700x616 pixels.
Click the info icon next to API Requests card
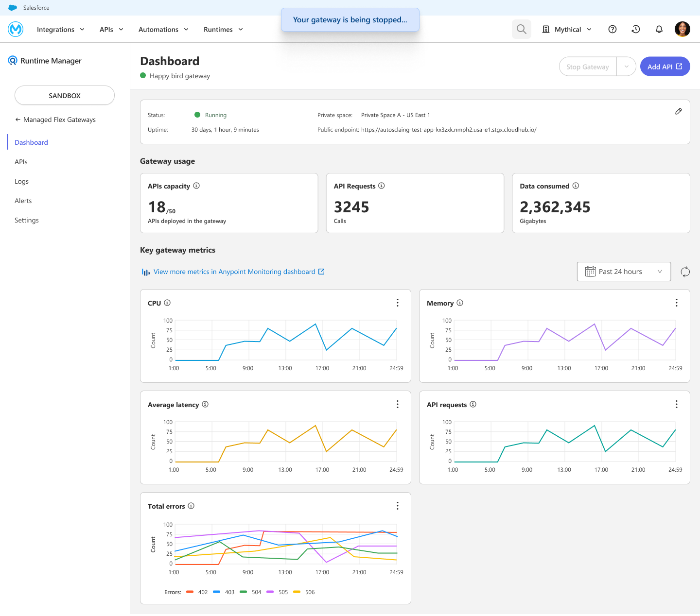pyautogui.click(x=382, y=186)
